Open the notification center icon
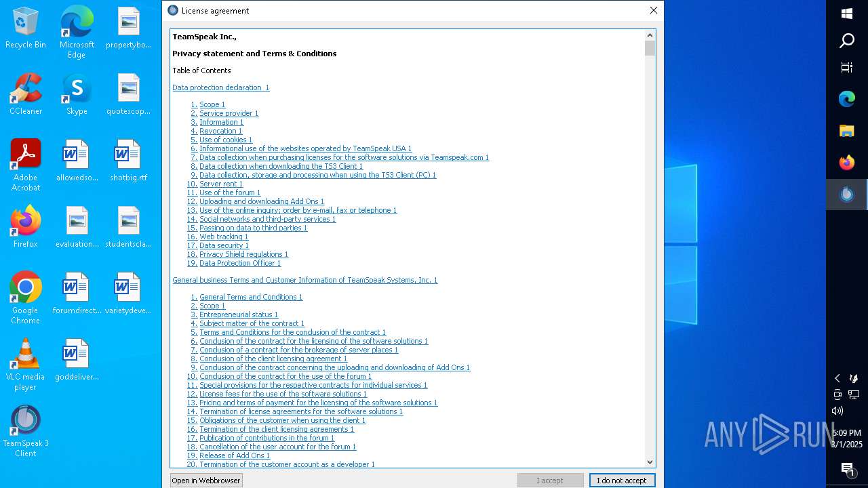The width and height of the screenshot is (868, 488). click(x=847, y=469)
